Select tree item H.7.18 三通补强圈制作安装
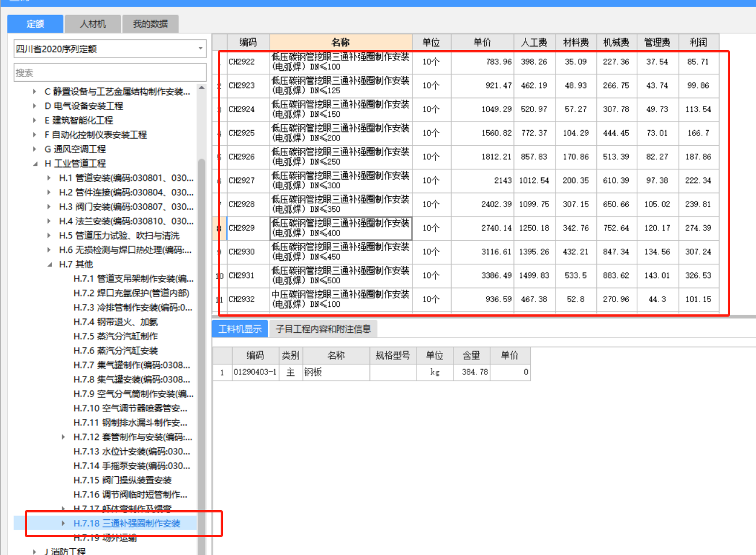 127,523
